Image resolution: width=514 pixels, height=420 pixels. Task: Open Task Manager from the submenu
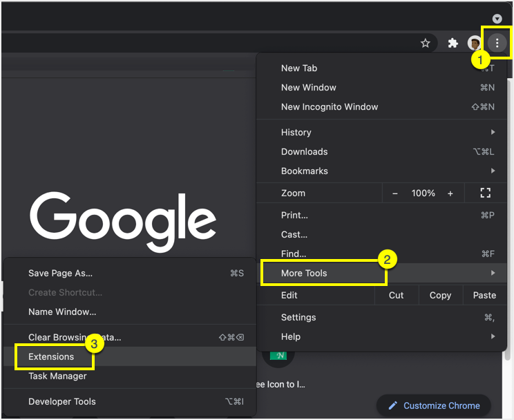57,376
